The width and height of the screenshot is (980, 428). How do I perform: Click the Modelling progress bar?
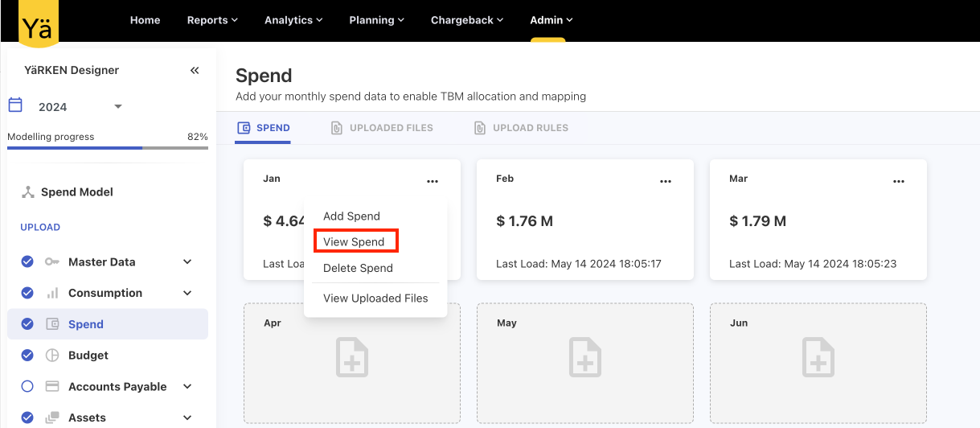(107, 148)
